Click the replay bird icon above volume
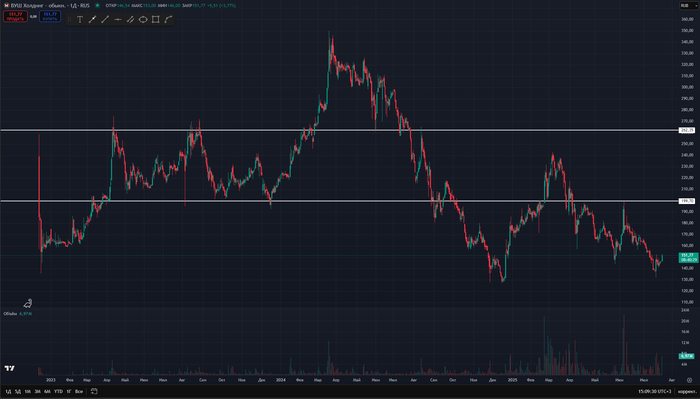The height and width of the screenshot is (399, 700). point(28,303)
